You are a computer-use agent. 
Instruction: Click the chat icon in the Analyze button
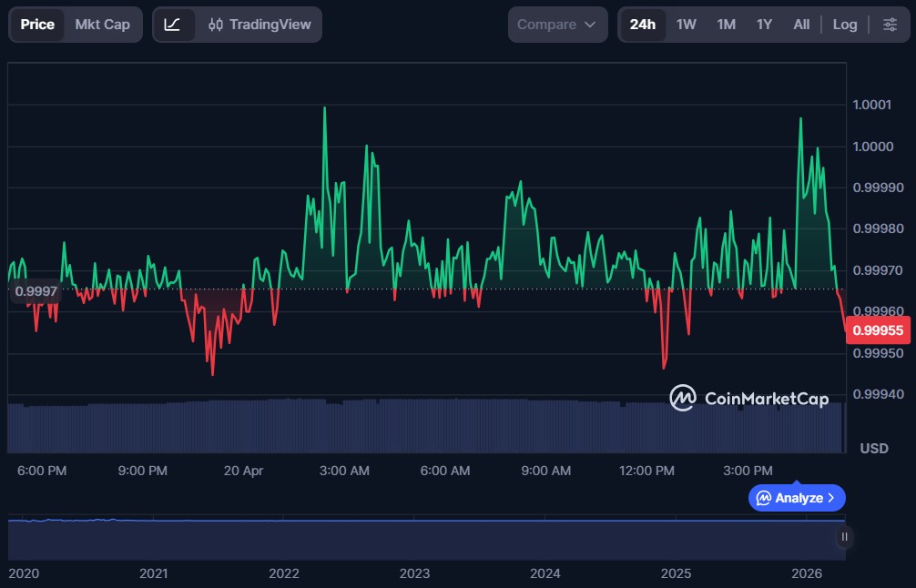point(764,498)
